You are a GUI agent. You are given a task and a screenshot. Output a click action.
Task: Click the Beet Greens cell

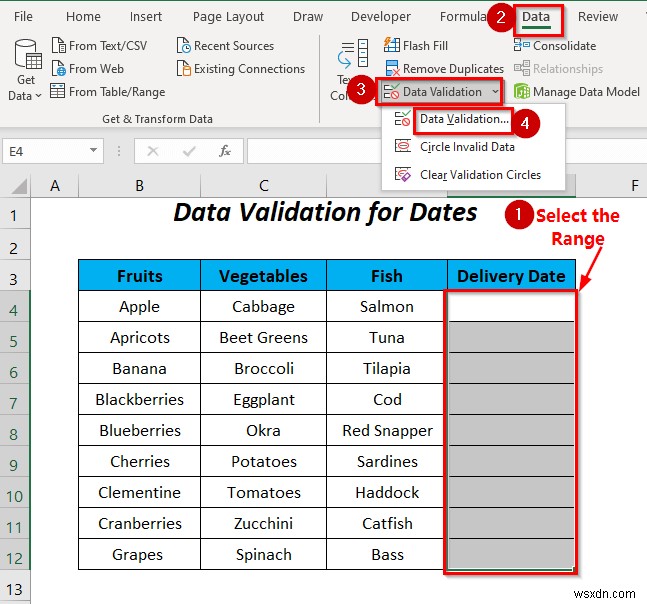coord(263,337)
